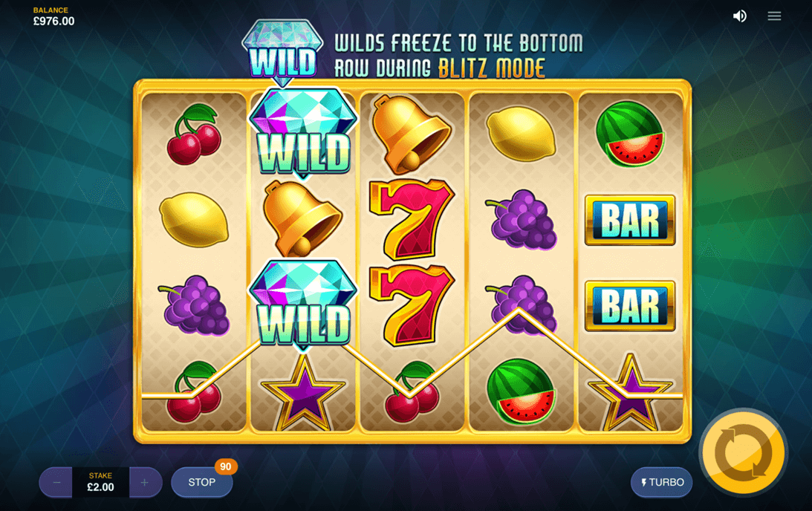The width and height of the screenshot is (812, 511).
Task: Click the watermelon at top of reel five
Action: click(x=629, y=134)
